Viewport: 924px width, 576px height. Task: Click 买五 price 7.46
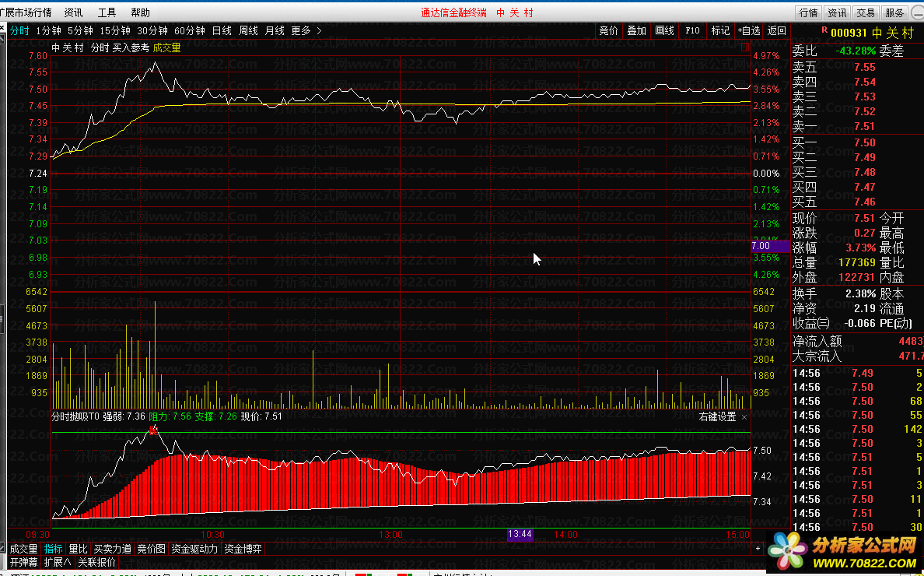864,202
